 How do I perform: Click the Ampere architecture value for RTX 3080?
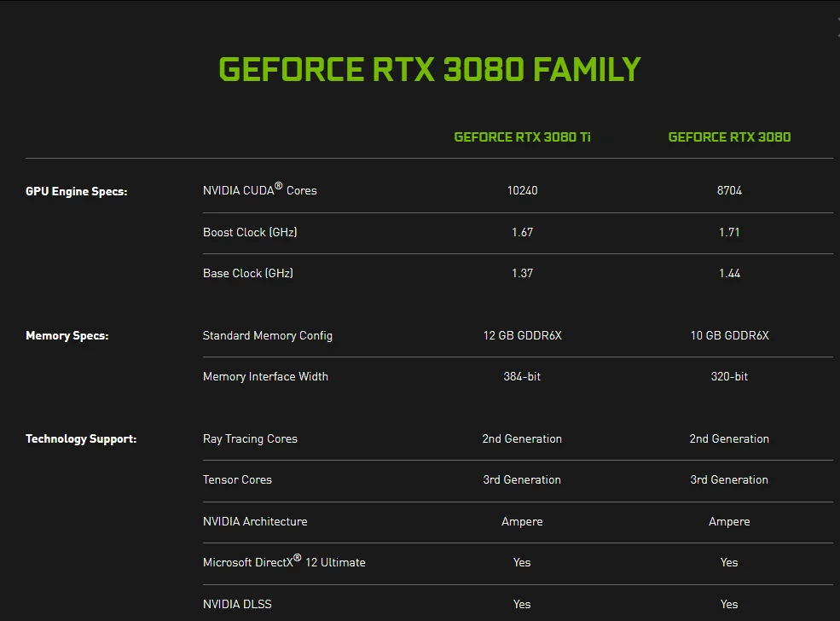[729, 521]
